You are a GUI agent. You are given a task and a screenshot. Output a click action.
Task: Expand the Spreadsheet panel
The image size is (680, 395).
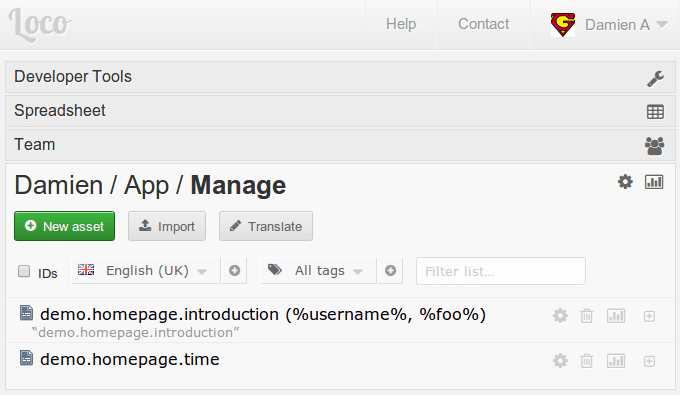tap(340, 111)
